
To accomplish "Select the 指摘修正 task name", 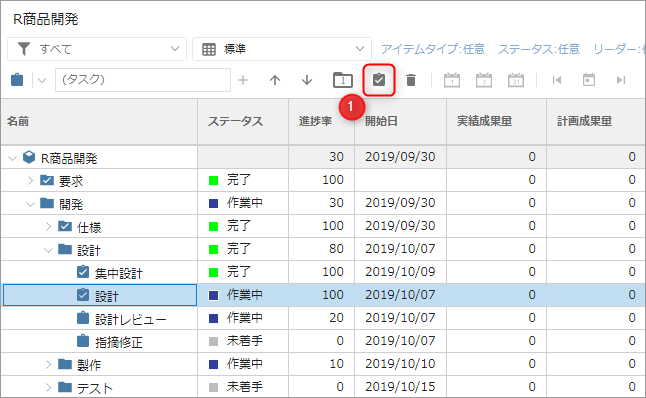I will tap(119, 342).
